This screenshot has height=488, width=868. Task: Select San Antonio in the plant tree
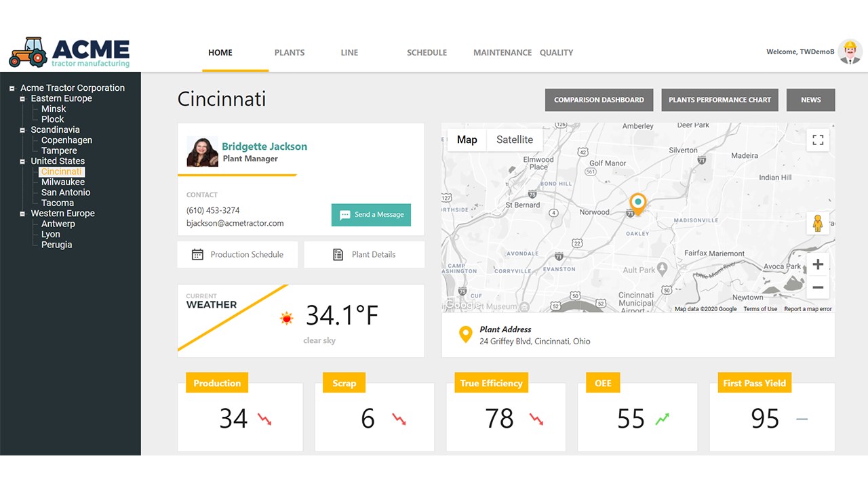[66, 192]
